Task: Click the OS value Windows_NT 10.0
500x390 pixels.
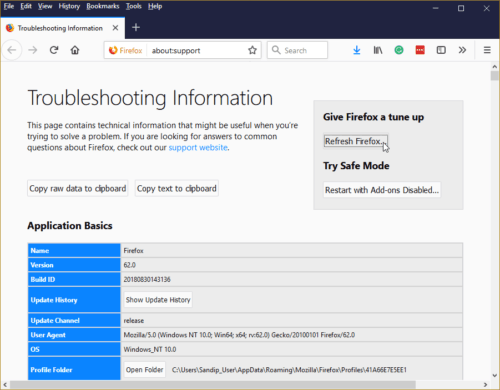Action: [x=150, y=350]
